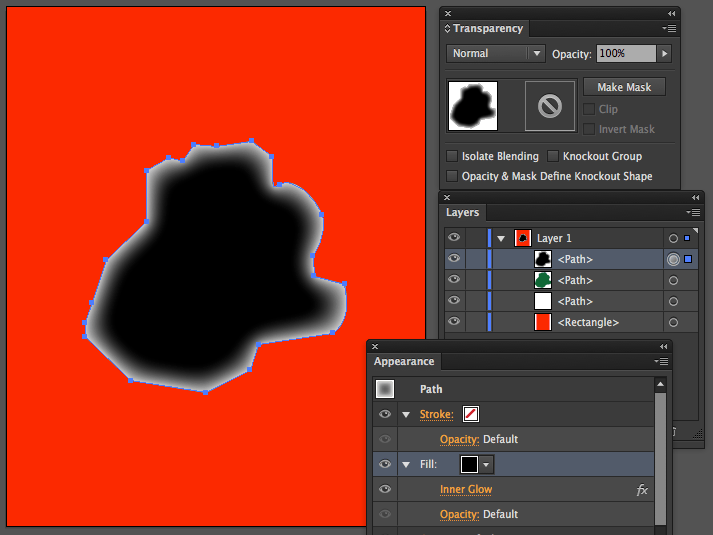The width and height of the screenshot is (713, 535).
Task: Select the Transparency panel tab
Action: coord(484,29)
